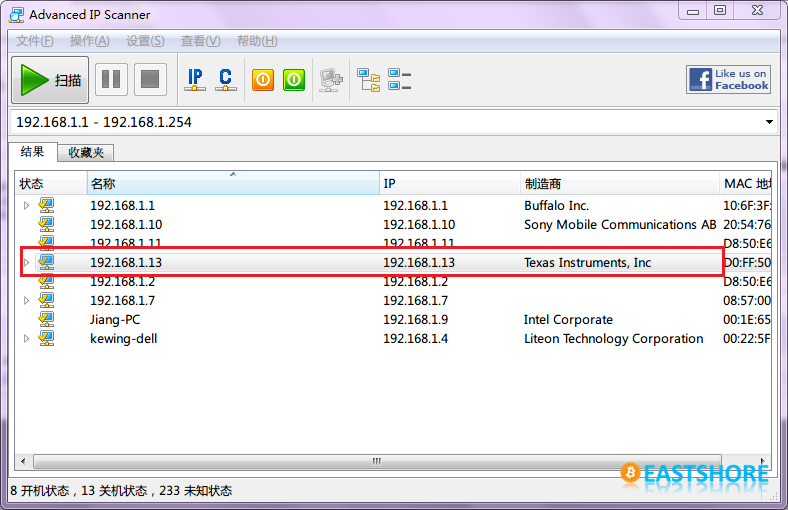788x510 pixels.
Task: Click the IP toolbar icon
Action: [195, 80]
